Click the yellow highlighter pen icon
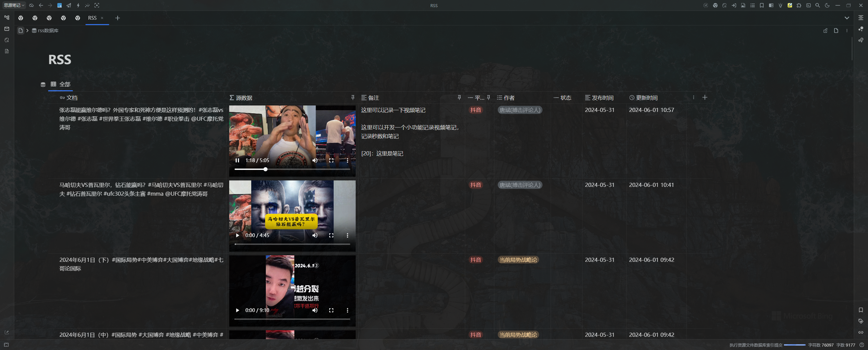 point(790,5)
